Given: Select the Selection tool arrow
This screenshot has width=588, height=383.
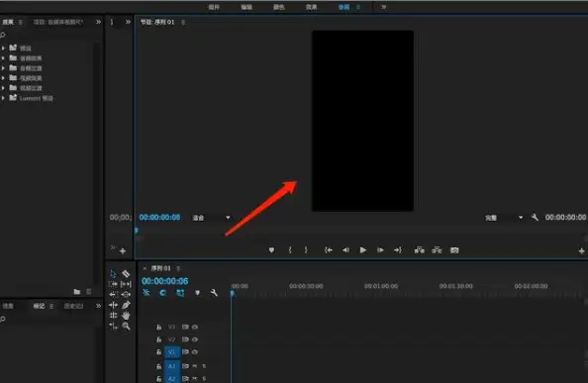Looking at the screenshot, I should 113,274.
